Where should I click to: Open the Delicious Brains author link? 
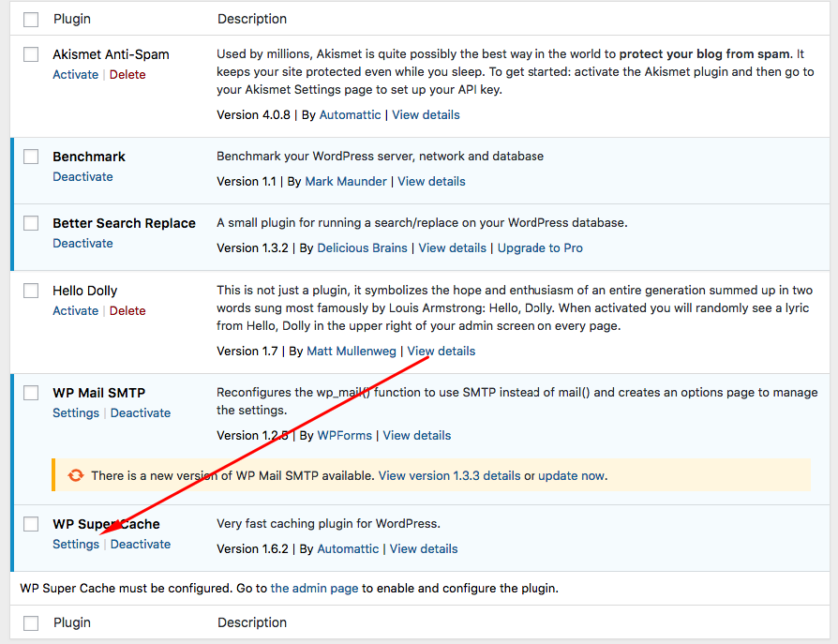tap(363, 248)
